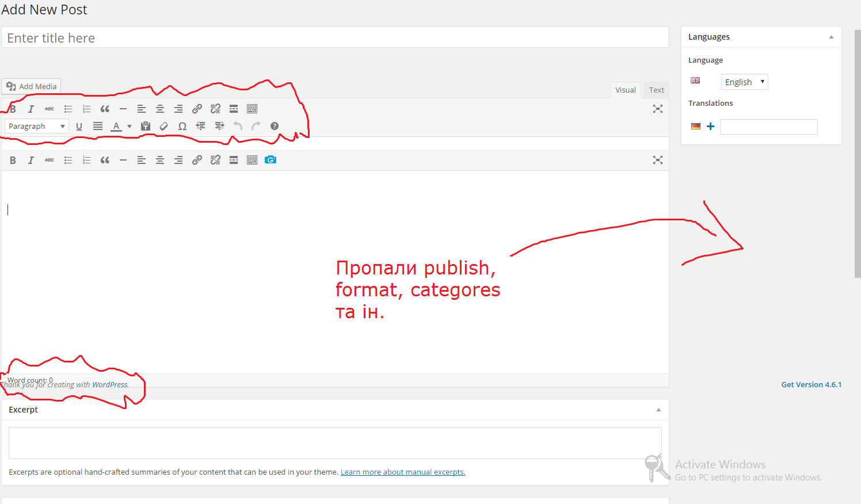Switch to the Text editor tab
861x504 pixels.
pos(656,90)
